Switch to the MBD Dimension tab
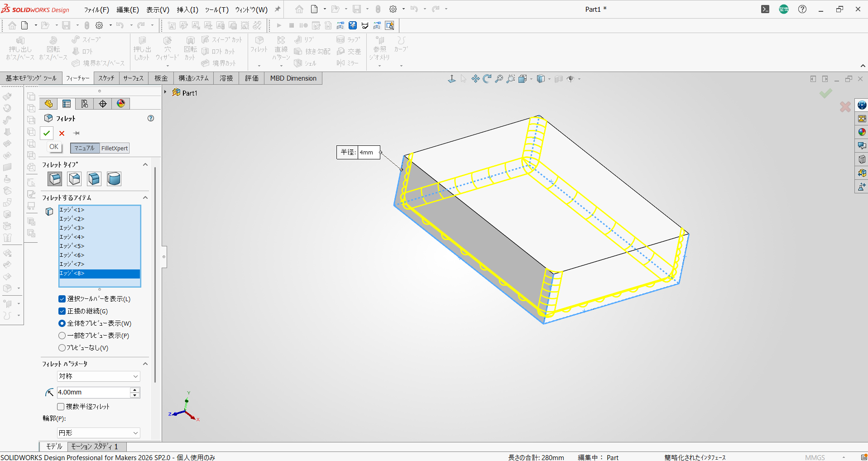868x461 pixels. click(293, 78)
